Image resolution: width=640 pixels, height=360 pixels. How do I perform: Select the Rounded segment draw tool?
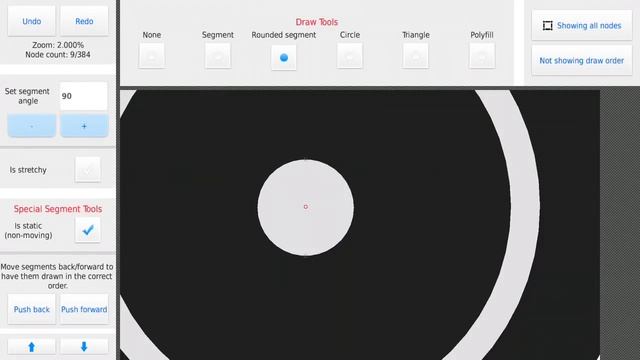click(284, 58)
